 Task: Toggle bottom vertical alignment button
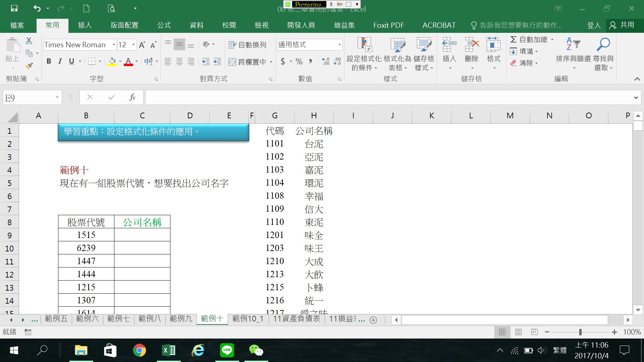[x=191, y=45]
